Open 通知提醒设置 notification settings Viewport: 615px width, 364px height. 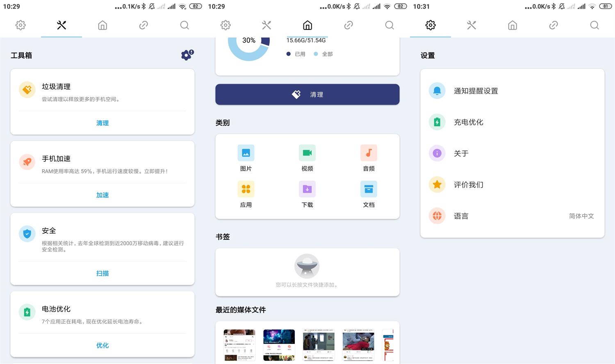[x=476, y=91]
